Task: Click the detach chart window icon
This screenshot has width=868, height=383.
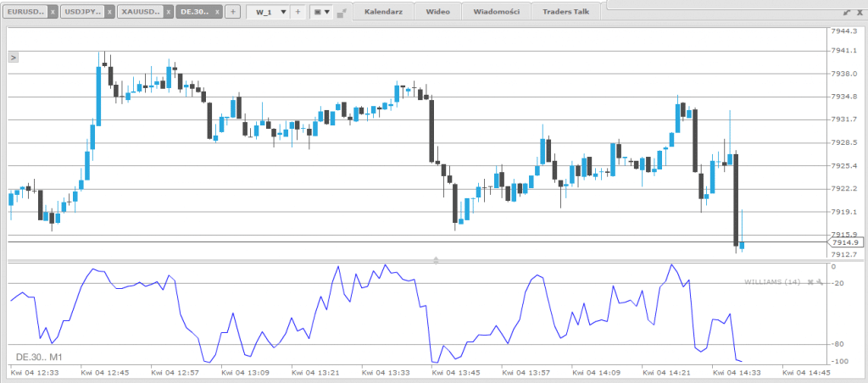Action: click(342, 14)
